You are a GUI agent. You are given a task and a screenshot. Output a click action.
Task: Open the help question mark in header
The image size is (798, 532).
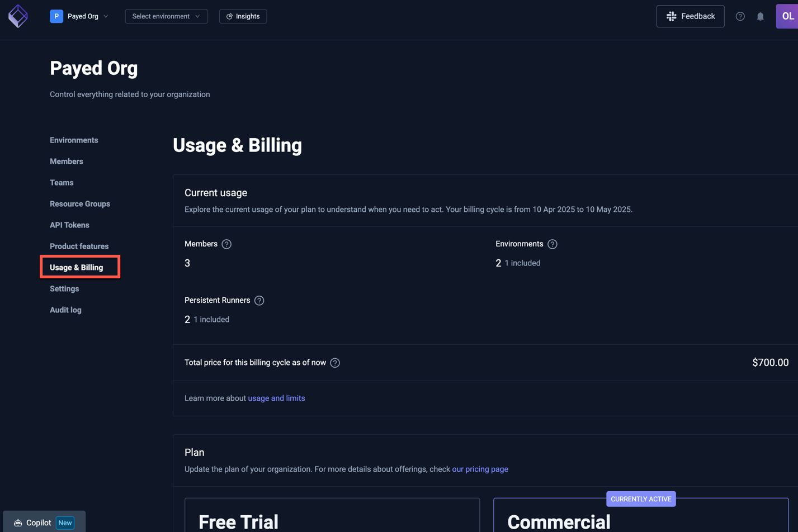pyautogui.click(x=740, y=16)
